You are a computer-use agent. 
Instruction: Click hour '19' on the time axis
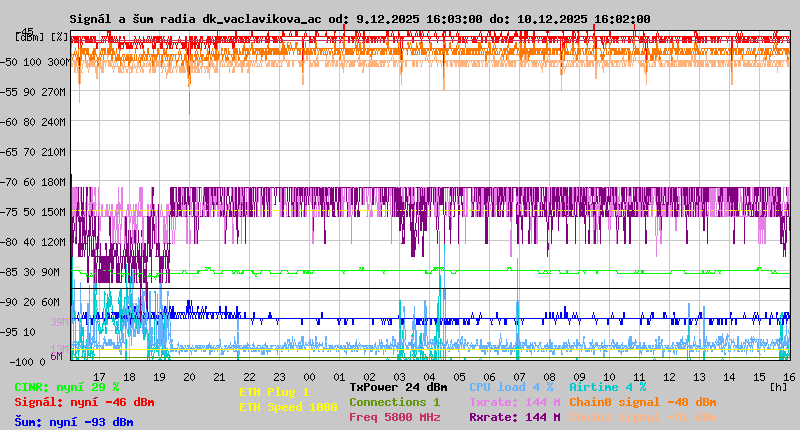pos(159,377)
